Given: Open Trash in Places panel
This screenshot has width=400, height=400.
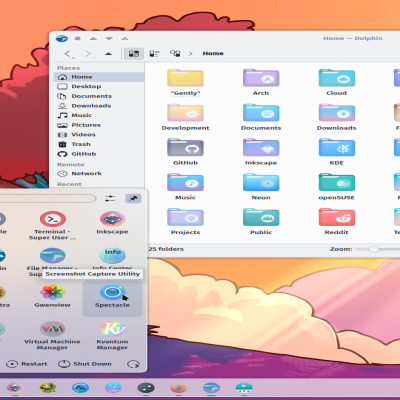Looking at the screenshot, I should [x=99, y=144].
